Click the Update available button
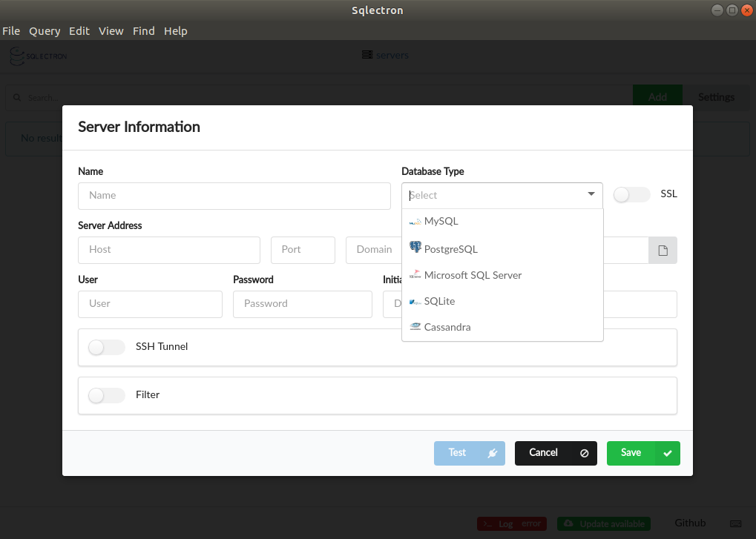756x539 pixels. (604, 523)
